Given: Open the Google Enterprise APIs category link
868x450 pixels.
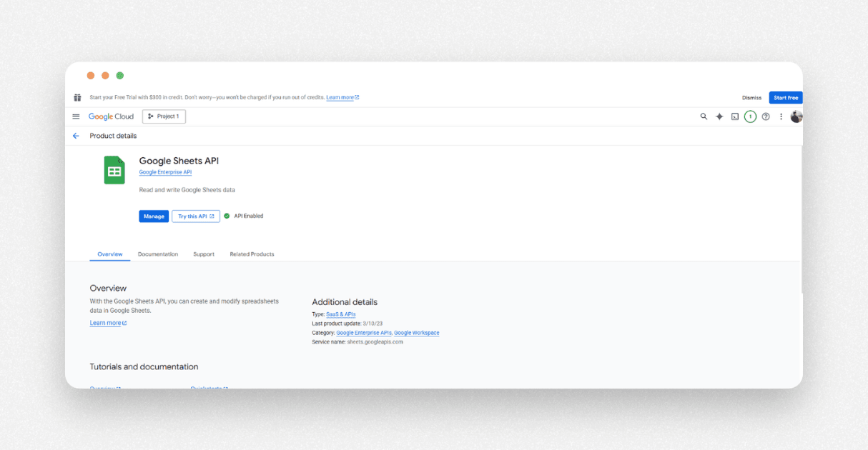Looking at the screenshot, I should click(364, 333).
